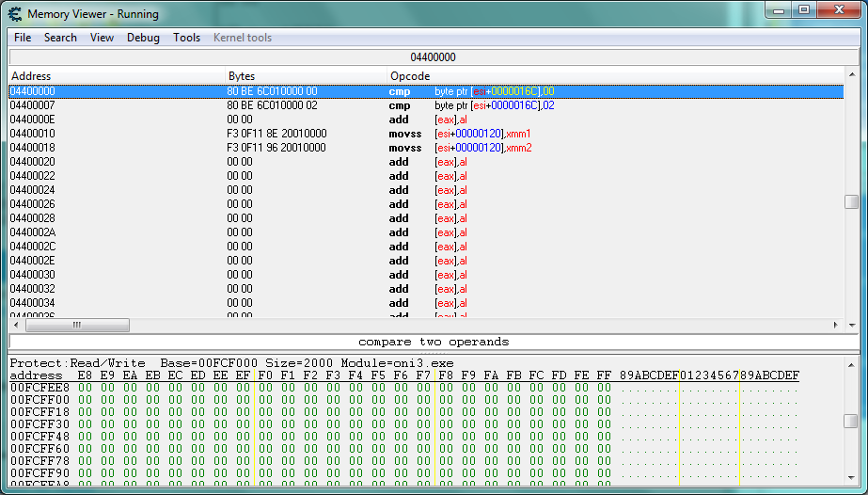This screenshot has height=495, width=868.
Task: Click the horizontal scrollbar right arrow
Action: pyautogui.click(x=837, y=325)
